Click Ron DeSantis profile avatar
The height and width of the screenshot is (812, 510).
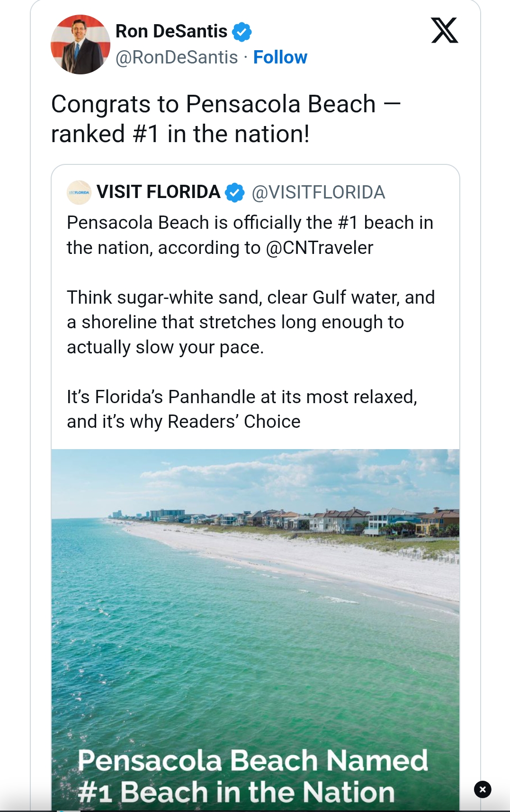pyautogui.click(x=80, y=45)
